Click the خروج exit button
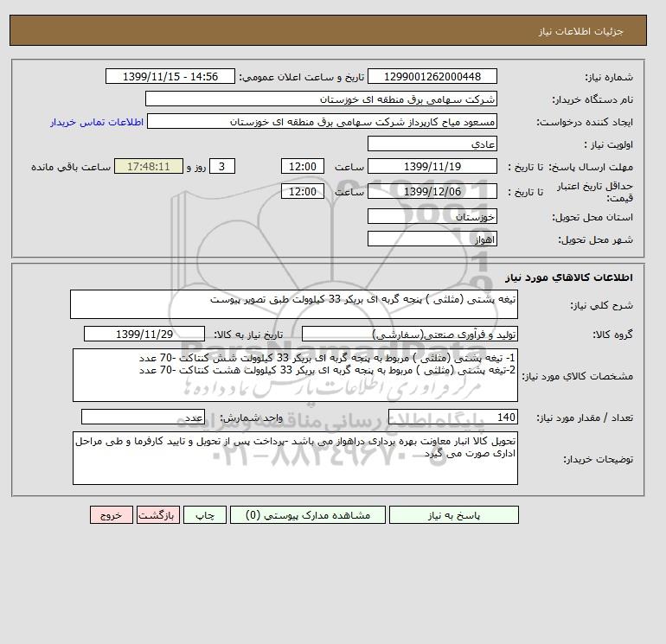The width and height of the screenshot is (666, 644). 112,514
